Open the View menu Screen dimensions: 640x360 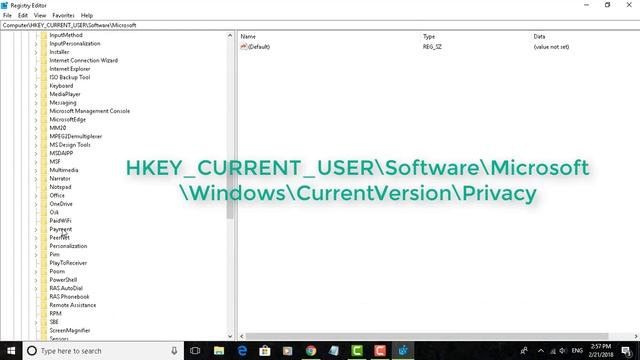(40, 15)
